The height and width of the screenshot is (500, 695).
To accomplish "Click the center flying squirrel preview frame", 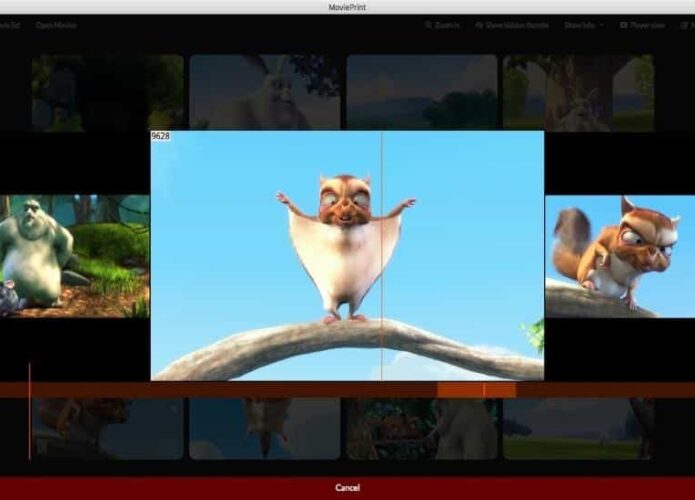I will pos(348,255).
